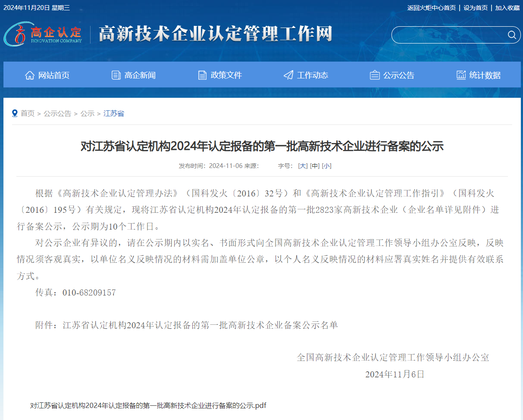
Task: Open the 统计数据 menu item
Action: [479, 75]
